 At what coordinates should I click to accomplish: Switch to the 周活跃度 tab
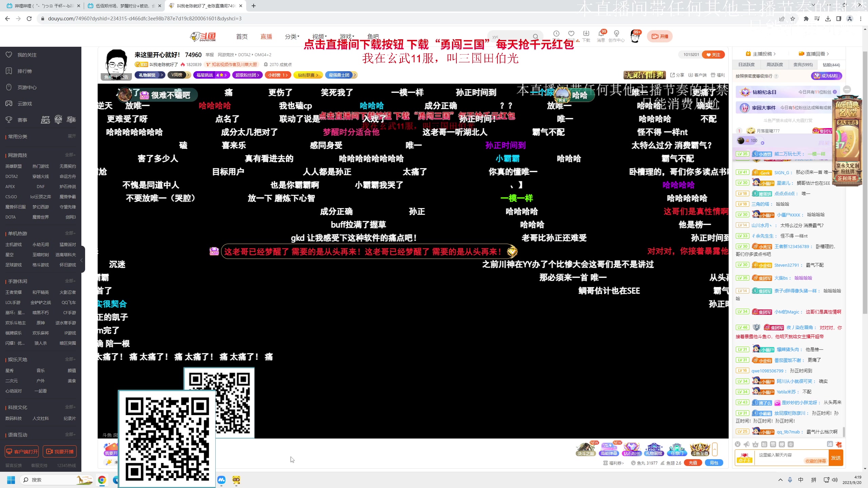[x=775, y=65]
